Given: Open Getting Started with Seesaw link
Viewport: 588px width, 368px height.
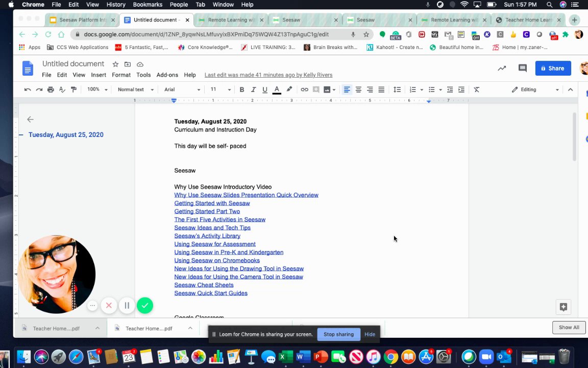Looking at the screenshot, I should [212, 203].
